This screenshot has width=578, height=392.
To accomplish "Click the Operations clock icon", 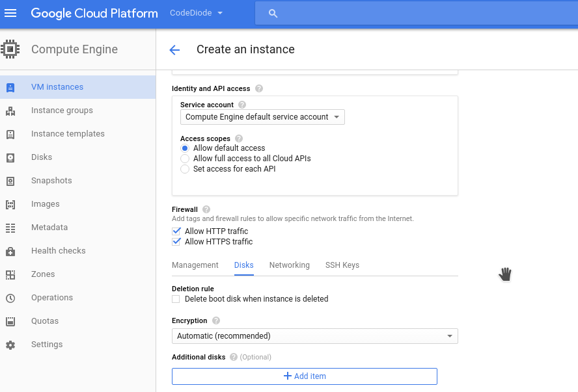I will click(x=10, y=298).
